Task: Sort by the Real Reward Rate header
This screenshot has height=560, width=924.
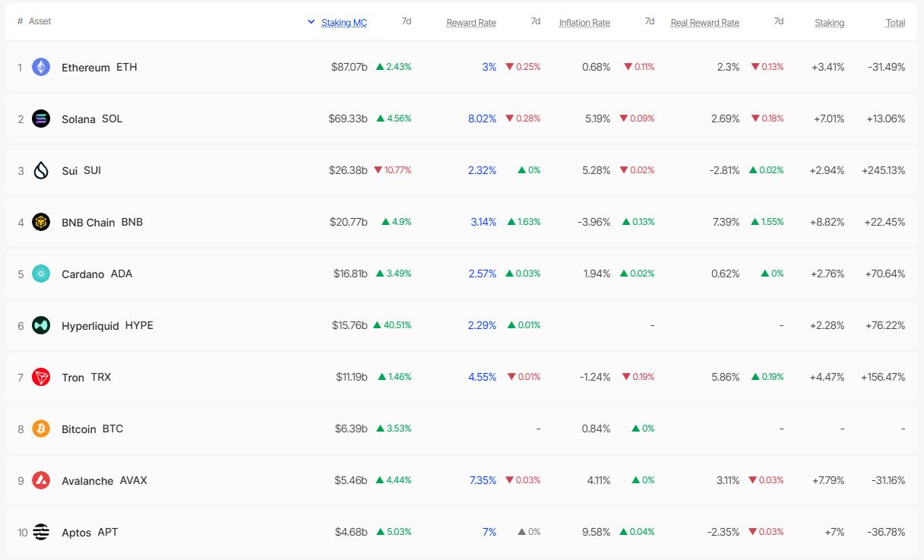Action: point(705,23)
